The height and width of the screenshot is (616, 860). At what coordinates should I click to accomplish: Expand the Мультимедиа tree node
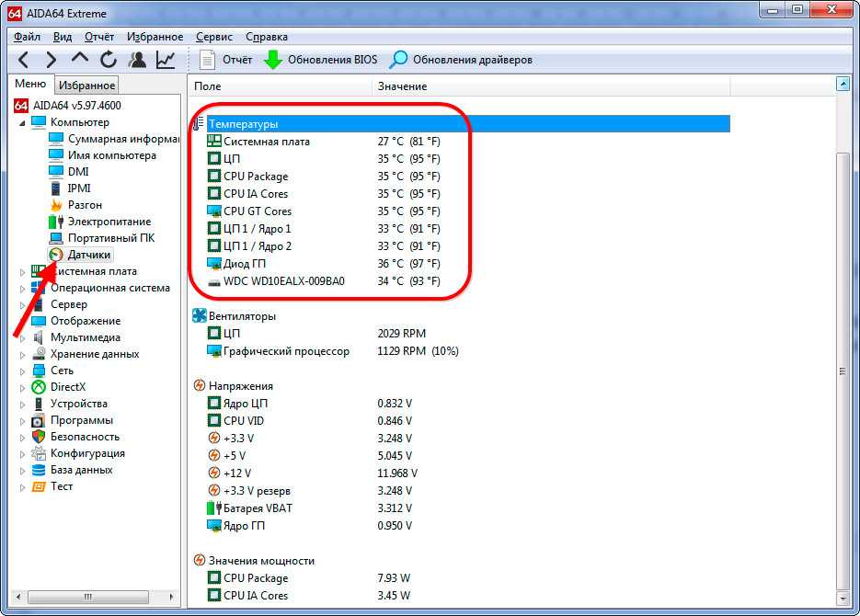pyautogui.click(x=23, y=337)
